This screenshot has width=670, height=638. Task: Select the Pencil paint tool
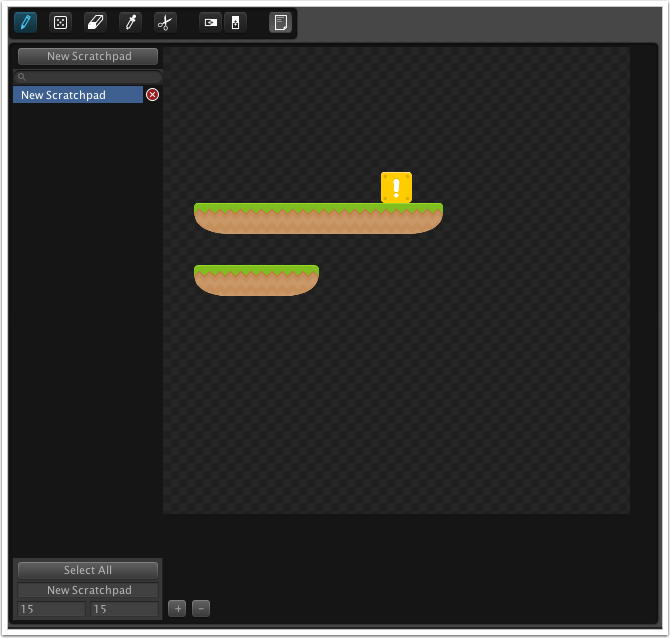point(25,22)
